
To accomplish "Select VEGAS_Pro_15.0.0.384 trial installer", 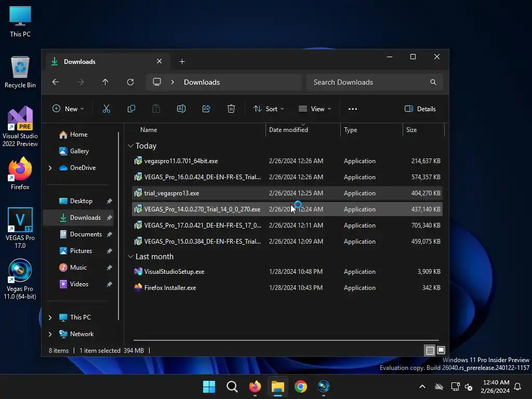I will coord(287,242).
